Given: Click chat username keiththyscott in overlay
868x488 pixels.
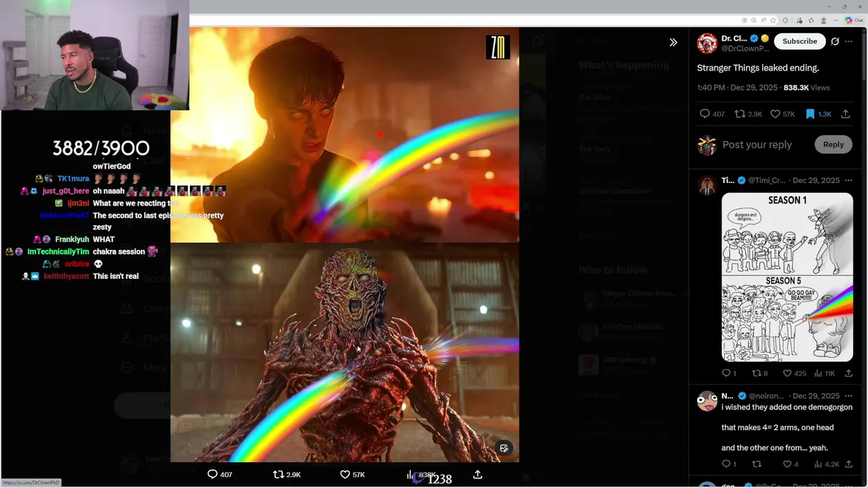Looking at the screenshot, I should (x=66, y=277).
